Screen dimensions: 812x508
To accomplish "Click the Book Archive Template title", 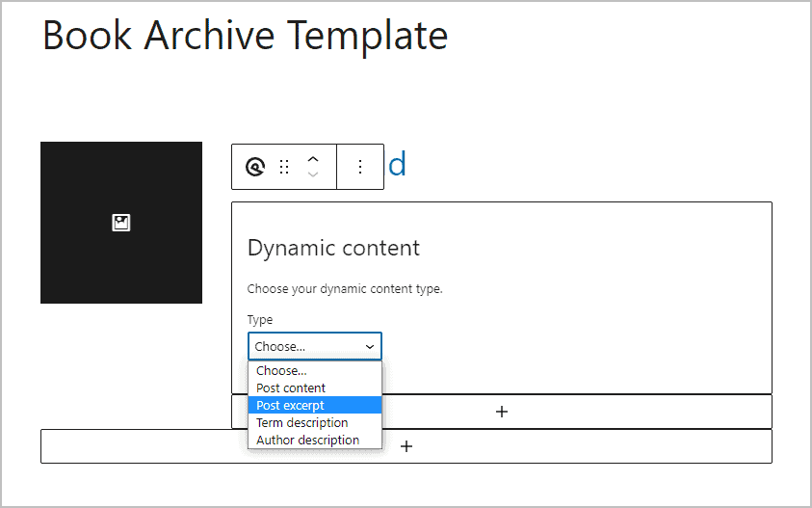I will pos(245,36).
